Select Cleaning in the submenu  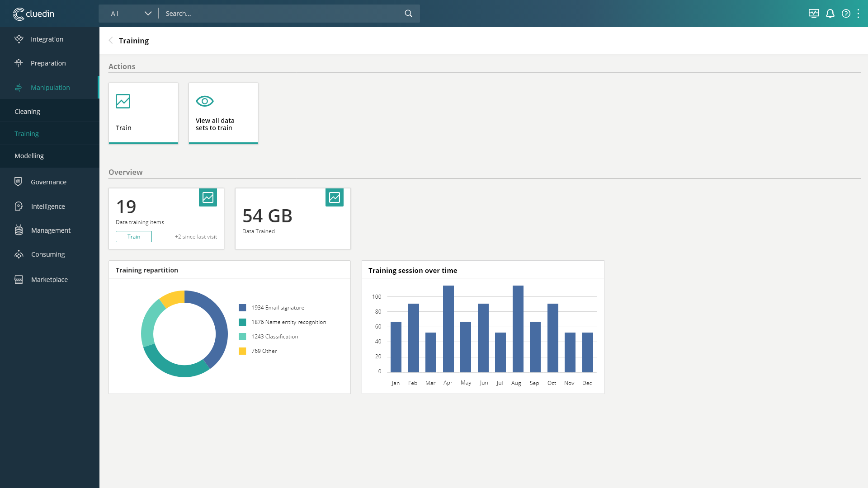pyautogui.click(x=50, y=111)
